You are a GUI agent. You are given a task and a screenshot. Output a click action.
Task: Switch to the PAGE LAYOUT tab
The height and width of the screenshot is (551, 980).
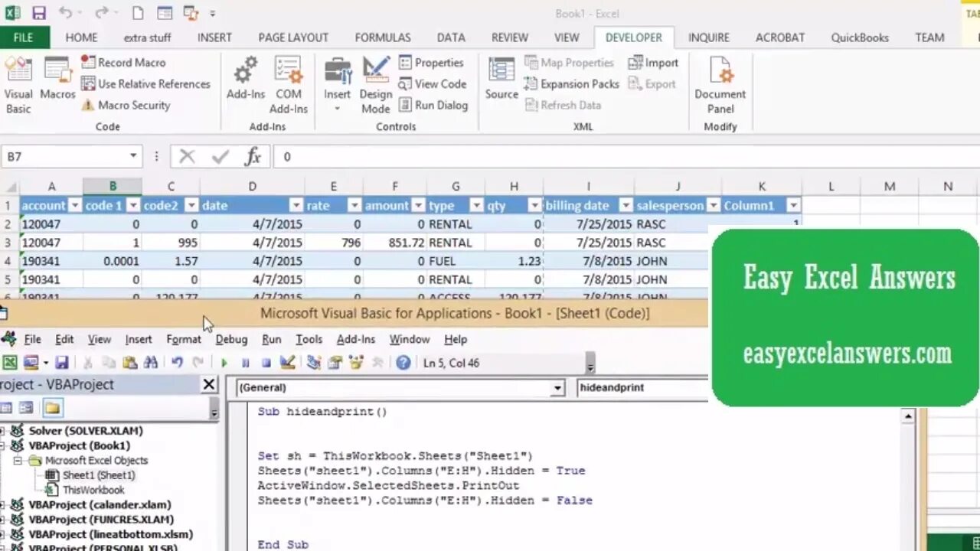[293, 37]
